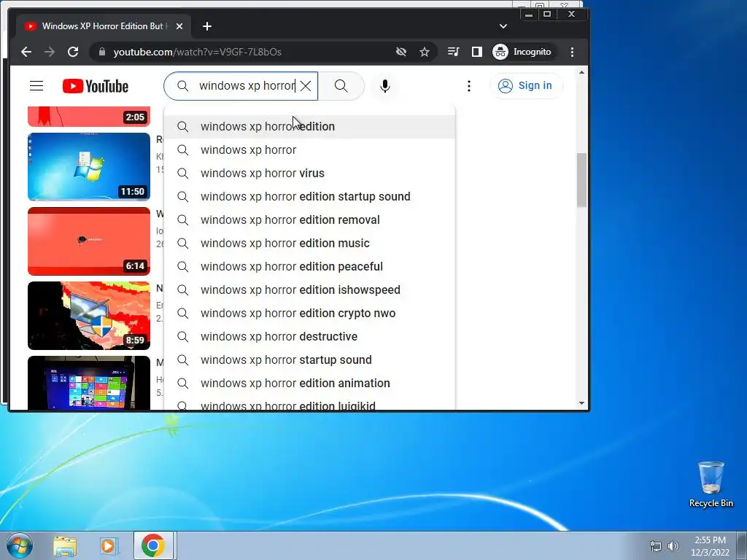The image size is (747, 560).
Task: Open Chrome three-dot menu
Action: (x=572, y=52)
